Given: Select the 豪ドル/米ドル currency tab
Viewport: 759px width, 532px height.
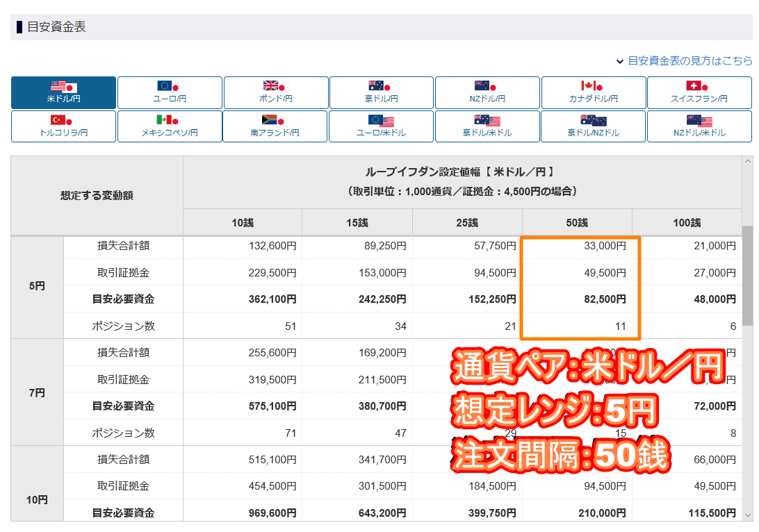Looking at the screenshot, I should coord(487,126).
